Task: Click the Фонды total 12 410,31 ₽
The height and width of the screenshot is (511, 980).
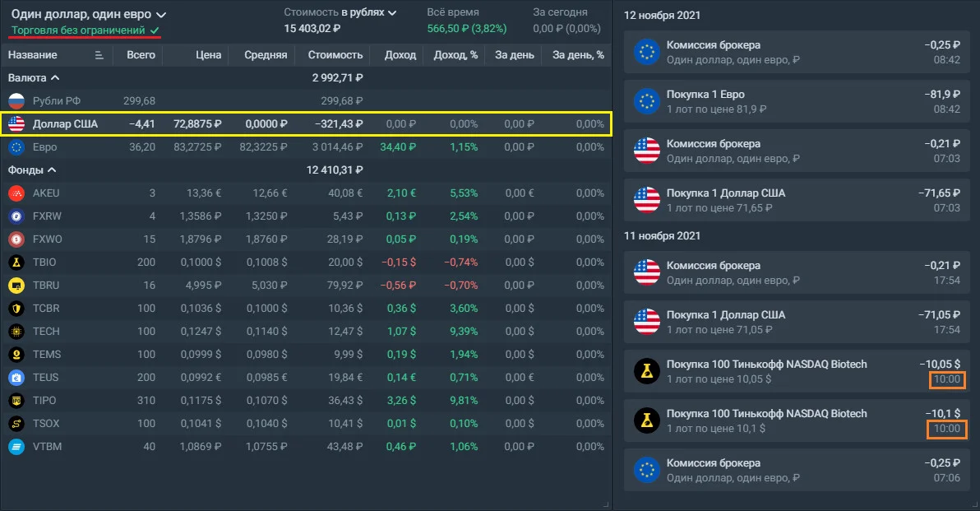Action: click(x=335, y=170)
